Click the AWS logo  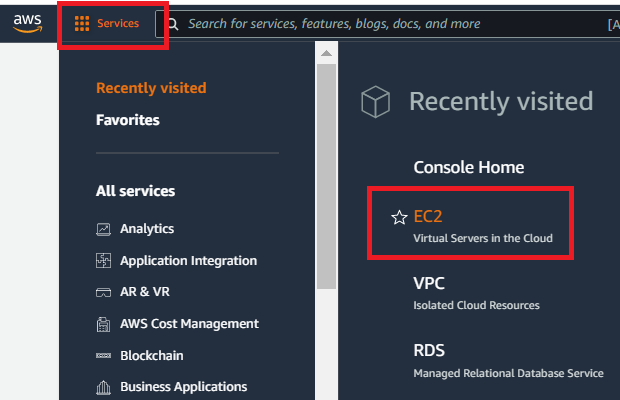click(x=27, y=24)
